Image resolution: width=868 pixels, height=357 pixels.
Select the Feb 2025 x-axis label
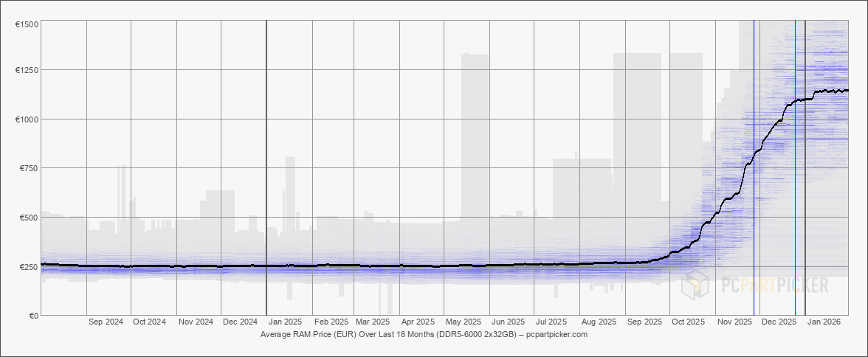point(331,322)
